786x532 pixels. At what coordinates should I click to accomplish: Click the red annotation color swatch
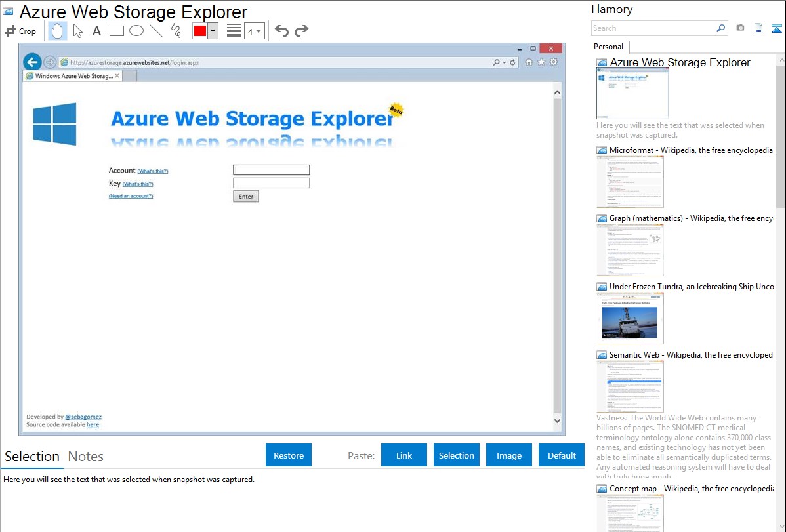pos(199,31)
